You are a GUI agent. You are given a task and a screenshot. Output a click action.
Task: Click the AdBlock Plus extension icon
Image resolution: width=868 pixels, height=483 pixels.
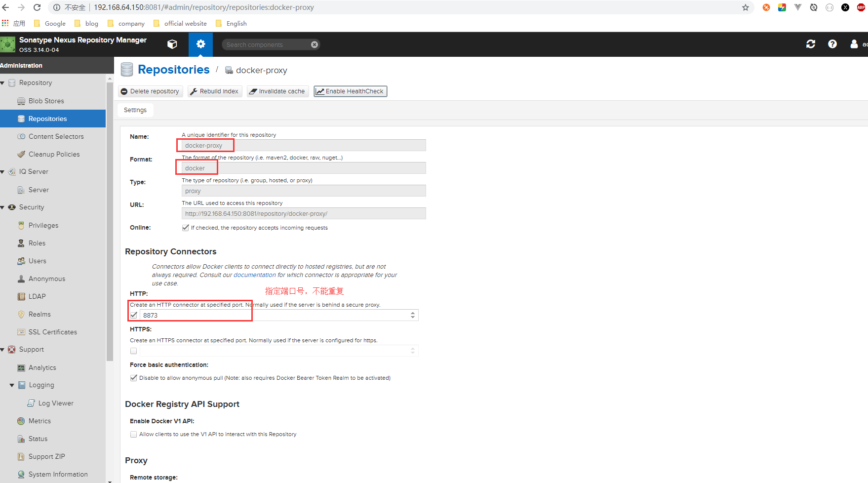point(861,7)
